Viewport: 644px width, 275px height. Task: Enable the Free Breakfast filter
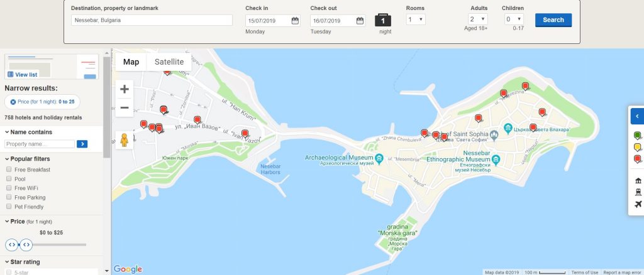coord(9,170)
